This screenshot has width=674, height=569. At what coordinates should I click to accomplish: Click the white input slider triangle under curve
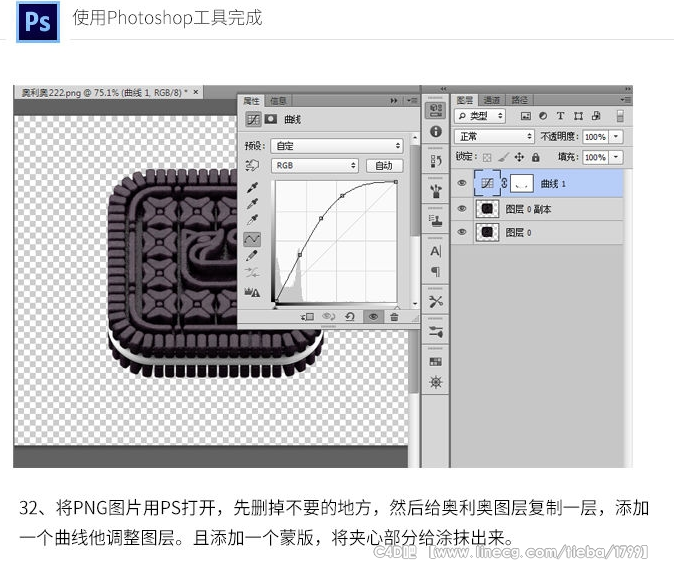click(397, 307)
